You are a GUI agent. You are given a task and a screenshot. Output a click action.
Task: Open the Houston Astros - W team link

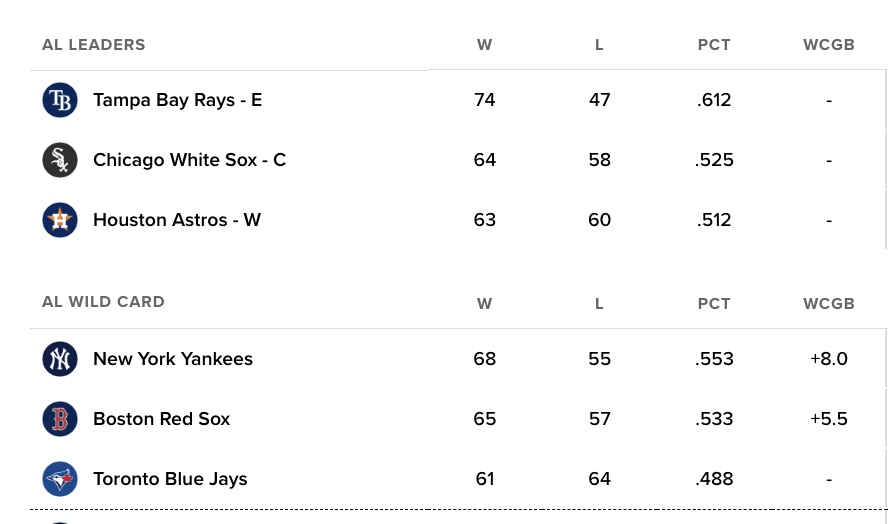point(177,220)
